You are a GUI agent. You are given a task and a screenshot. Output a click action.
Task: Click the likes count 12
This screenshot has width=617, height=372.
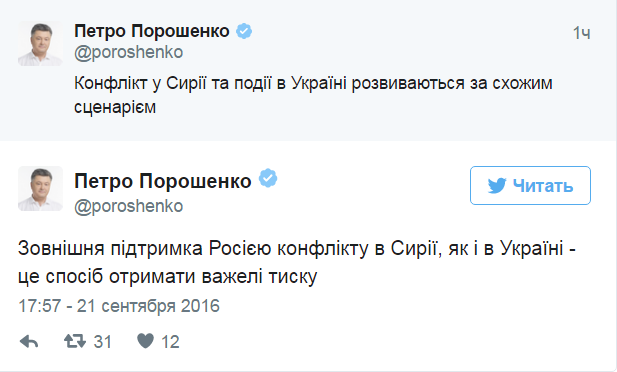tap(170, 342)
